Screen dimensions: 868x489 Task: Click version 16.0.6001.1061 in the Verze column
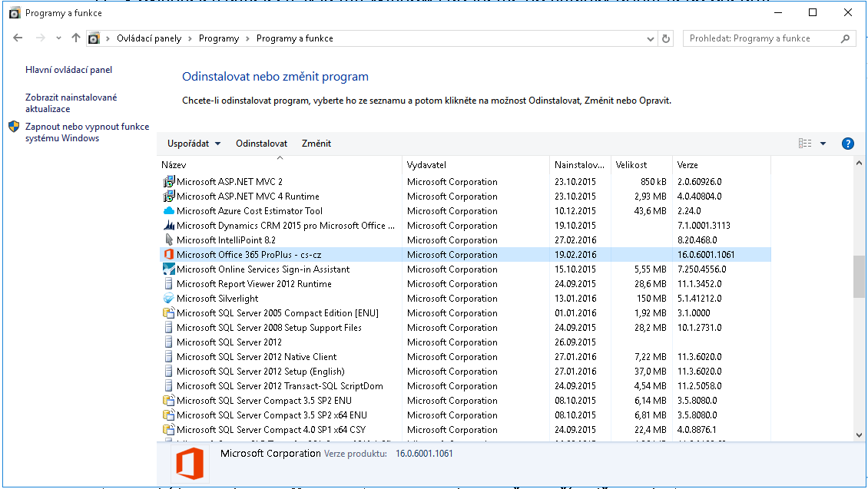coord(706,254)
